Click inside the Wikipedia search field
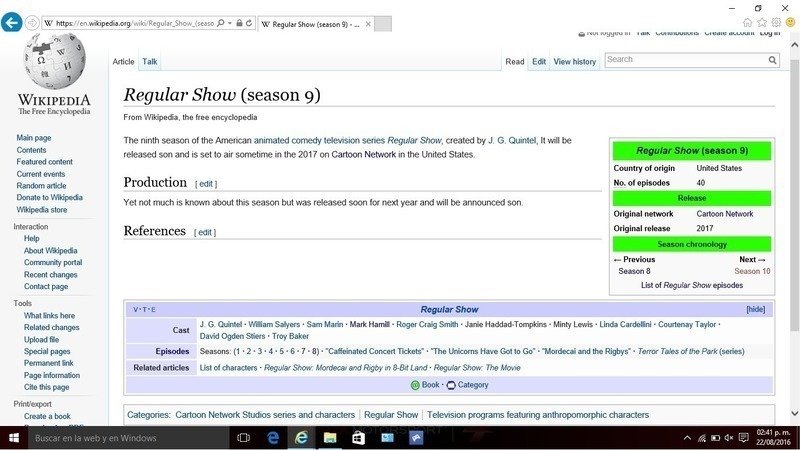Viewport: 800px width, 450px height. point(684,60)
